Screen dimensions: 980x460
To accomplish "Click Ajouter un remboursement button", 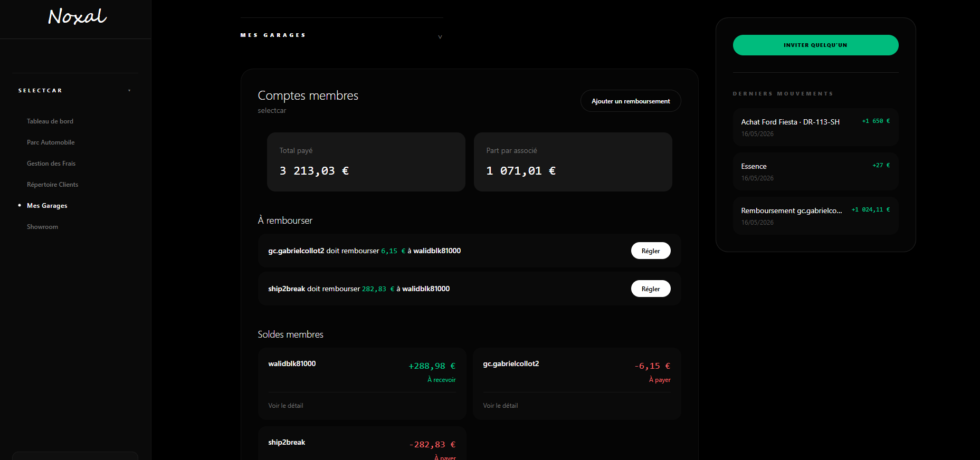I will pyautogui.click(x=631, y=101).
